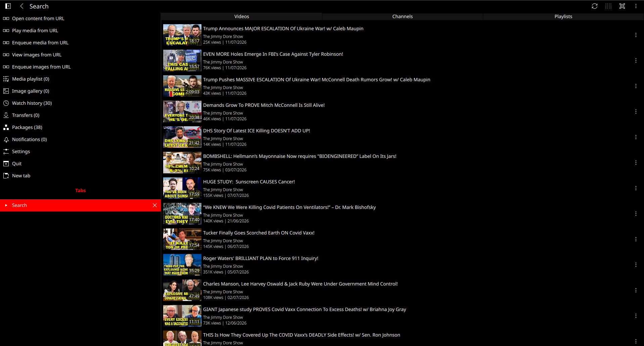Switch to the Channels tab
Viewport: 644px width, 346px height.
pyautogui.click(x=402, y=16)
